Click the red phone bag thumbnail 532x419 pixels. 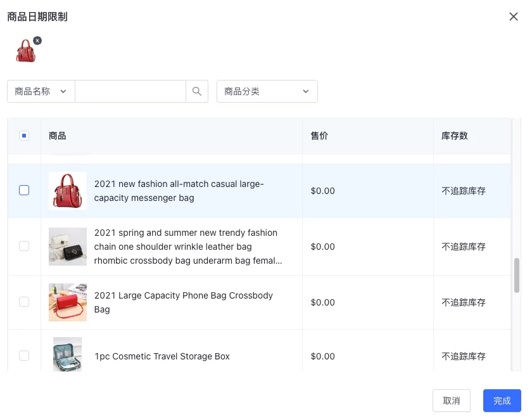point(67,302)
